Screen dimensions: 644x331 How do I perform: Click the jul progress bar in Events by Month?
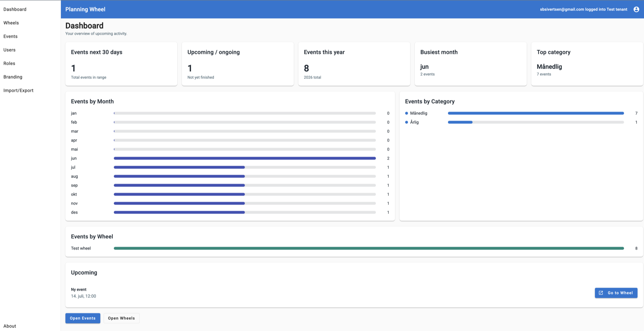(245, 167)
